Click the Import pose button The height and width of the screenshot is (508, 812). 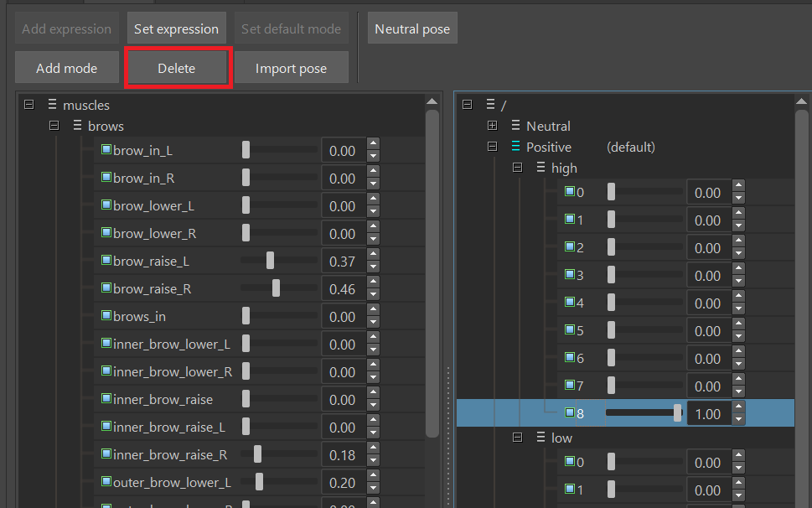click(x=291, y=69)
